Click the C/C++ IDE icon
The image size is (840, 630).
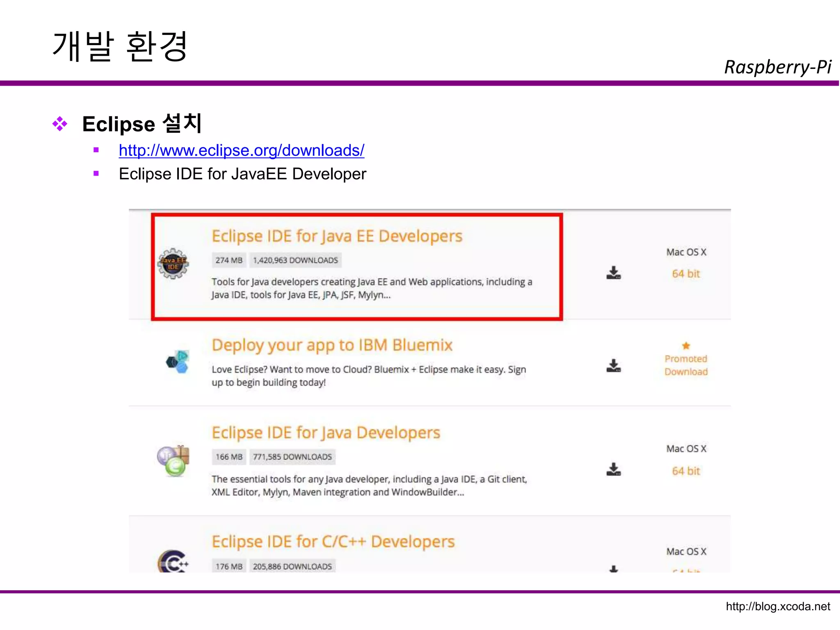[173, 562]
